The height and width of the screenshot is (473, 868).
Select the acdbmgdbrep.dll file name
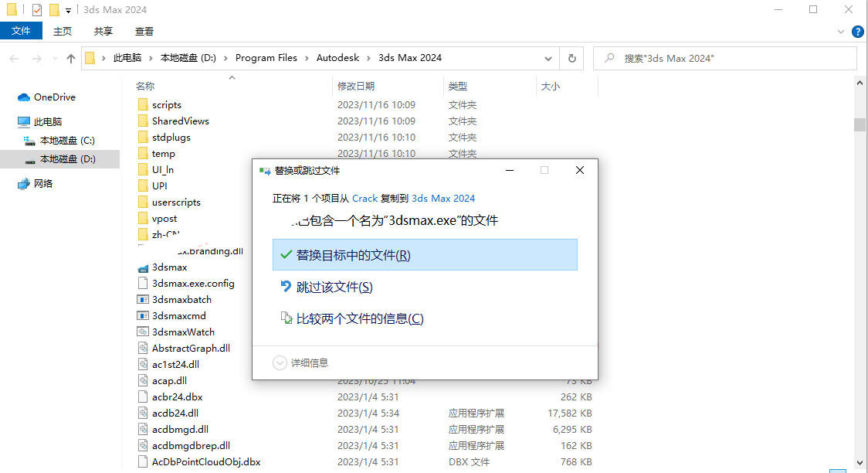point(191,445)
